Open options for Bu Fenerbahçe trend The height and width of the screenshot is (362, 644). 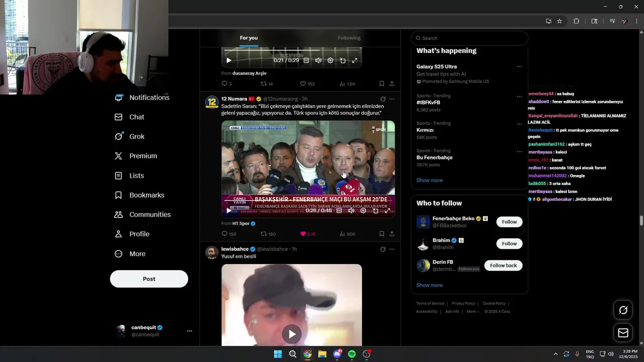tap(519, 152)
